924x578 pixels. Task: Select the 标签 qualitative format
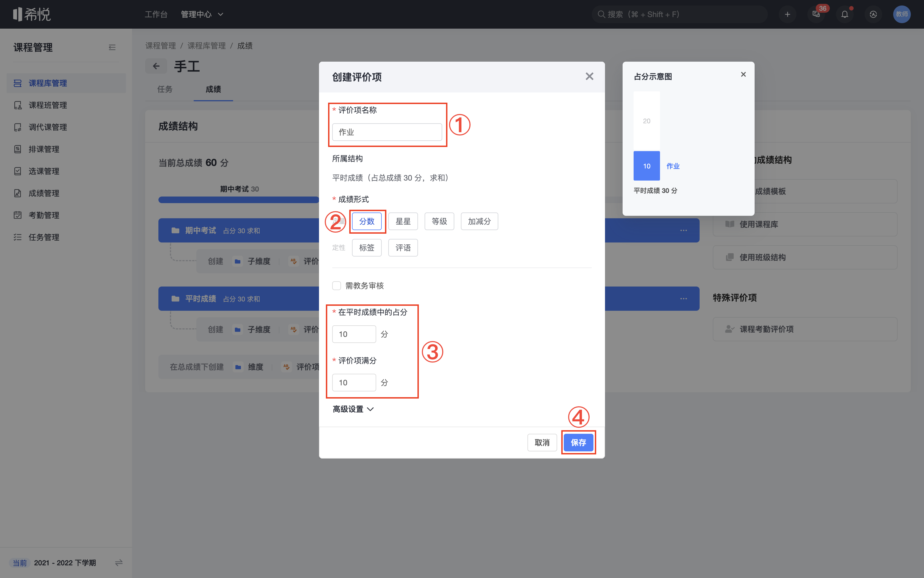click(x=367, y=248)
